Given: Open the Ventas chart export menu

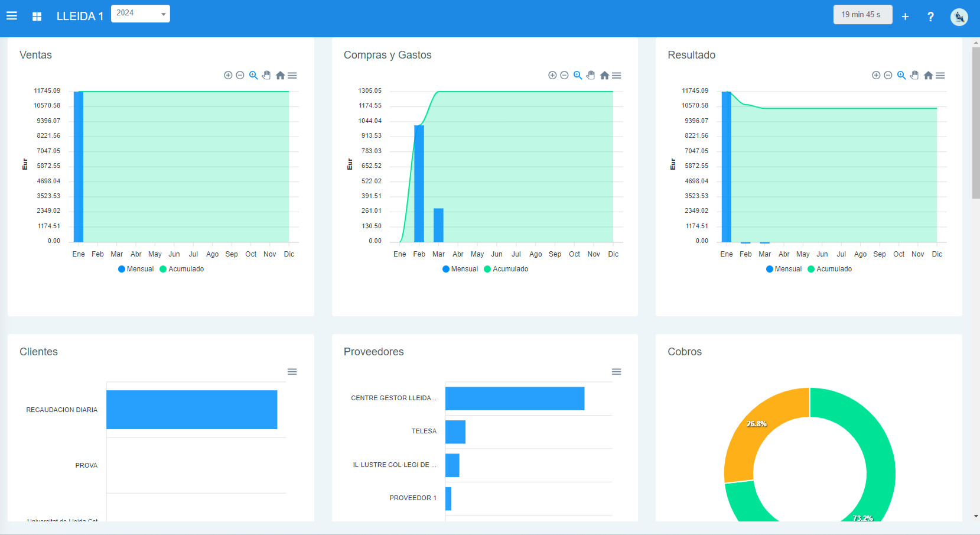Looking at the screenshot, I should point(292,75).
